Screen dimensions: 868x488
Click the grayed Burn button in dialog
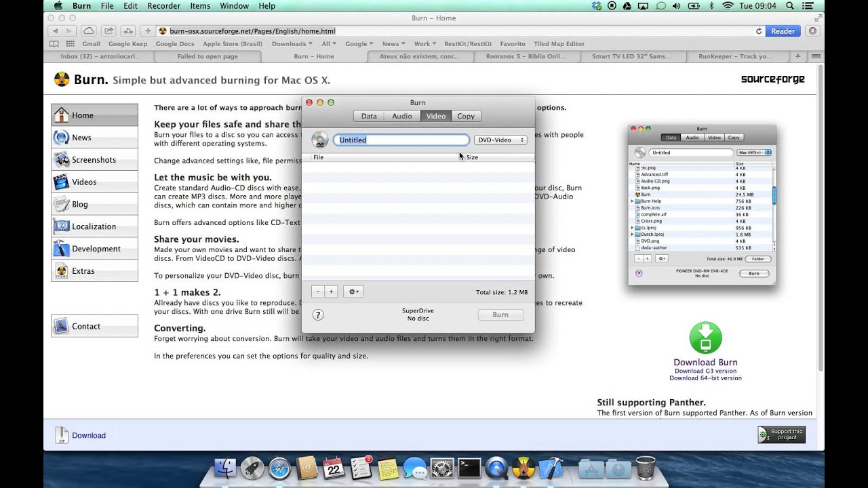click(500, 314)
